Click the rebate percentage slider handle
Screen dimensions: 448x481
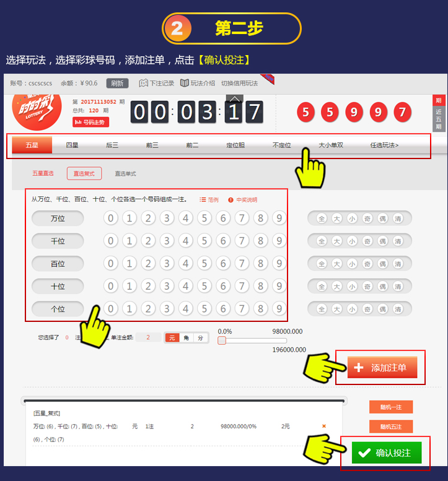[222, 340]
